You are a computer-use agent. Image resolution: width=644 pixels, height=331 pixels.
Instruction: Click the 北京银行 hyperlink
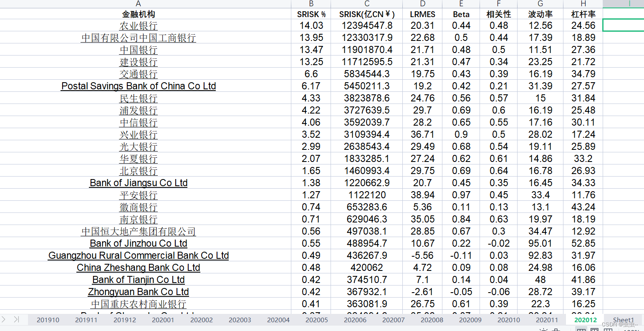(139, 171)
